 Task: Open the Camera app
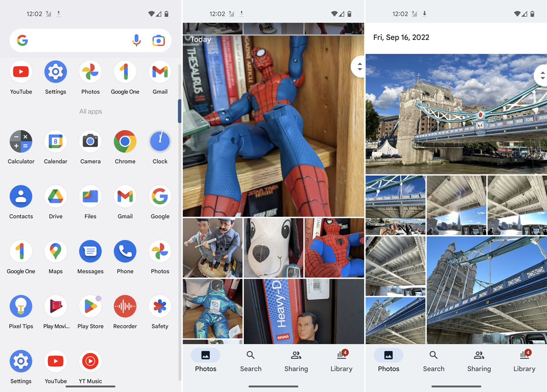(x=90, y=142)
